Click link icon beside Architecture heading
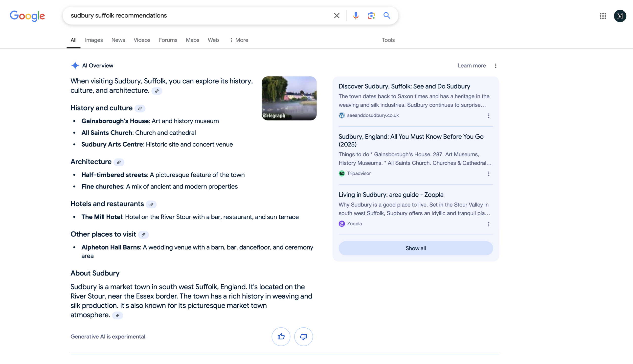This screenshot has width=633, height=364. (119, 162)
